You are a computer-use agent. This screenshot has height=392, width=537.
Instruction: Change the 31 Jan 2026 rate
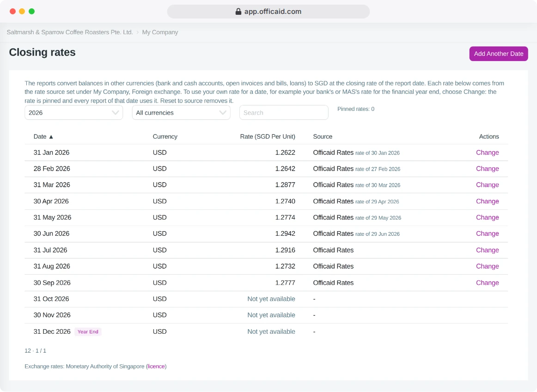pos(488,153)
